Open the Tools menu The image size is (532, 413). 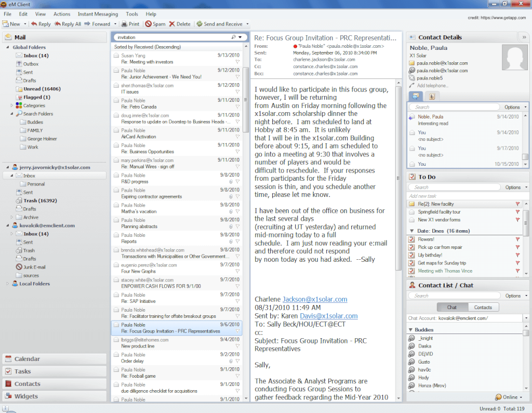(x=131, y=14)
